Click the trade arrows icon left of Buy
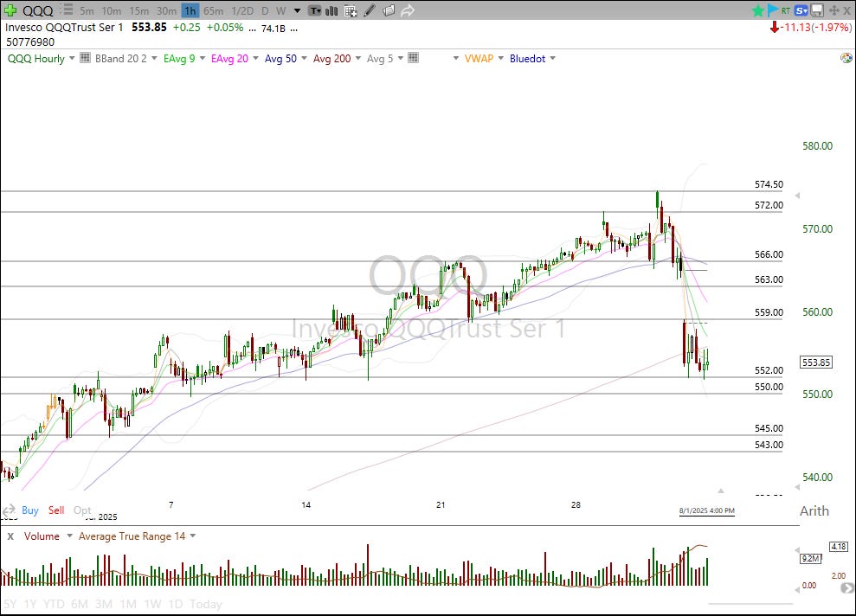The height and width of the screenshot is (616, 856). (8, 510)
